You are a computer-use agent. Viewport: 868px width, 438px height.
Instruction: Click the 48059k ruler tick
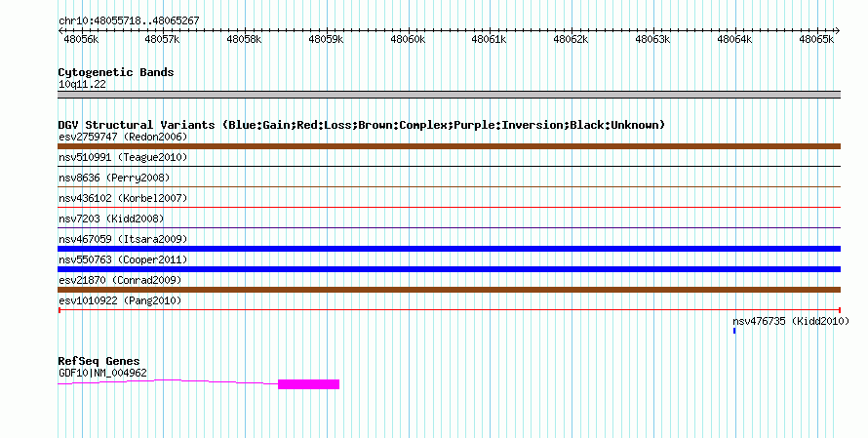(326, 39)
